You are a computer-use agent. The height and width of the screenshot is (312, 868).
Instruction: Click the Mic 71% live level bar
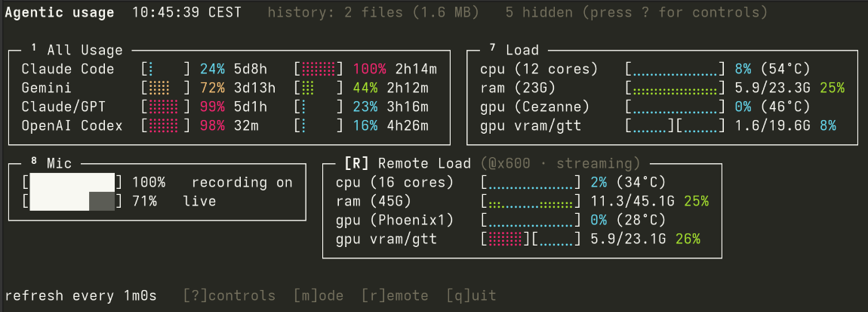click(x=72, y=201)
